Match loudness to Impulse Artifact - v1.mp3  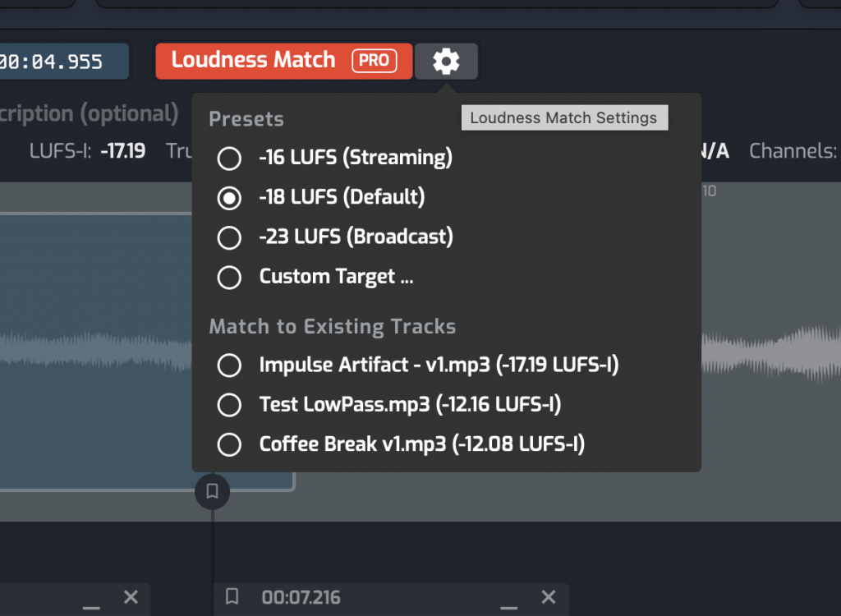pos(229,365)
